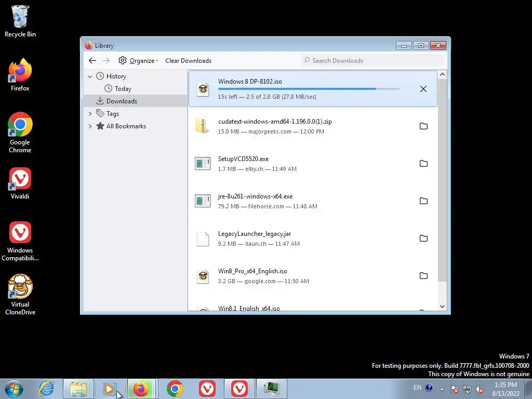Open Action Center flag icon
This screenshot has width=532, height=399.
[x=455, y=389]
